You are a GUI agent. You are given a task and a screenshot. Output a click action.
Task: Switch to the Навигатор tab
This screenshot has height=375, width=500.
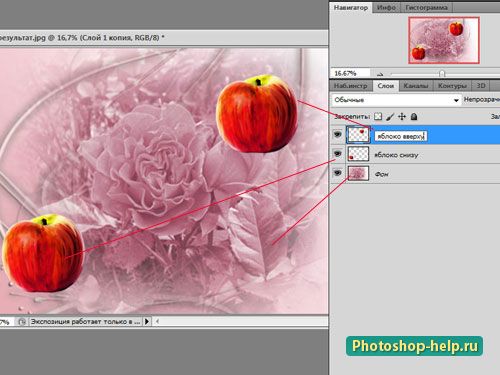(x=351, y=7)
